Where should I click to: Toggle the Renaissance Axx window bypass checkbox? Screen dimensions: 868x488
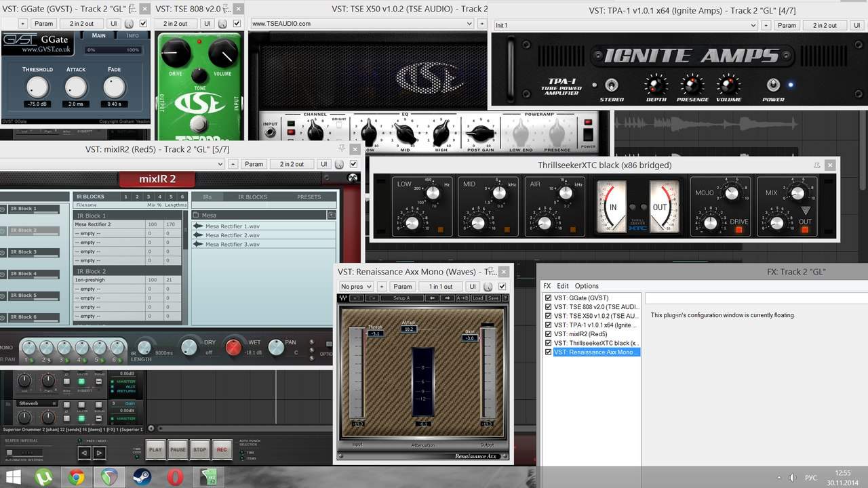tap(502, 287)
